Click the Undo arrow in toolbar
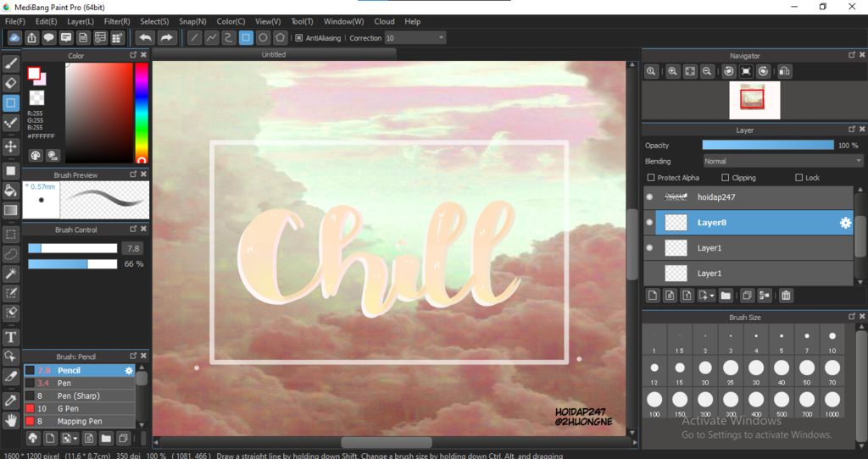The image size is (868, 459). (x=145, y=37)
